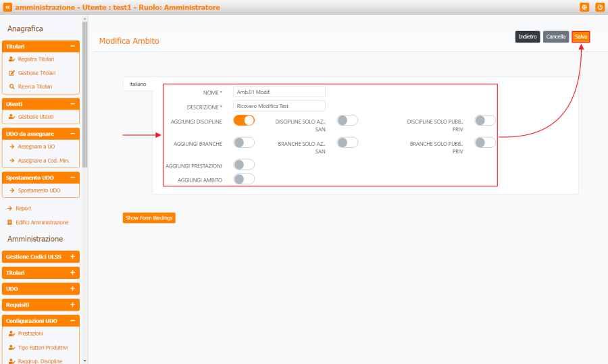This screenshot has width=608, height=364.
Task: Expand the Gestione Codici ULSS section
Action: 72,257
